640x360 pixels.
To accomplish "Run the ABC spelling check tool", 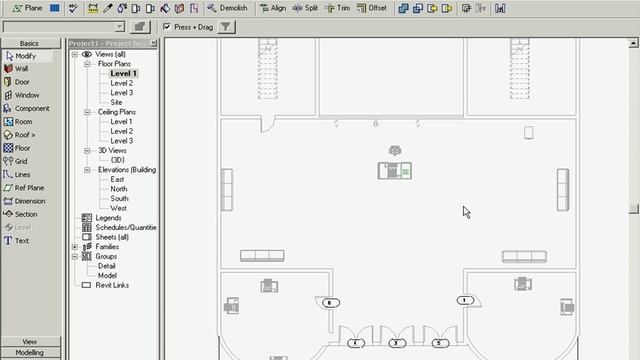I will tap(73, 8).
